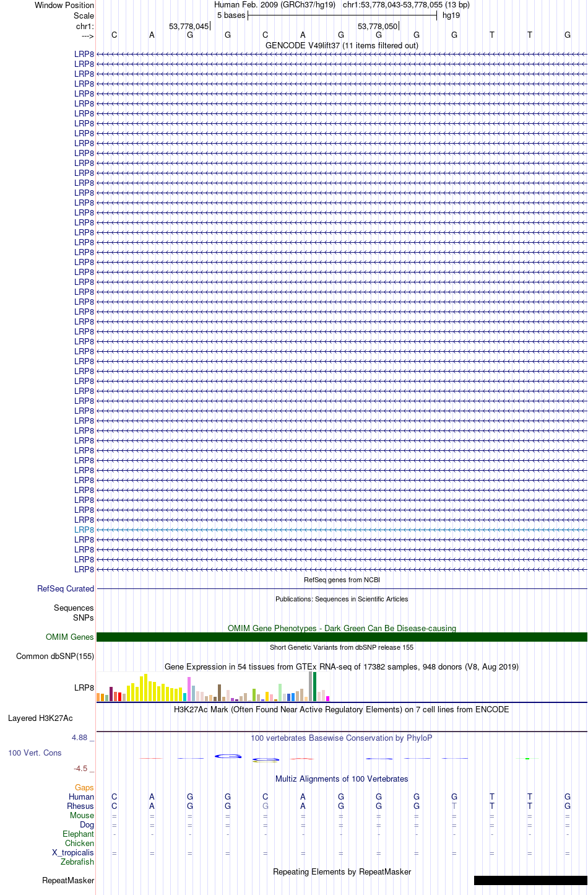The image size is (588, 895).
Task: Click the Scale label
Action: coord(84,15)
